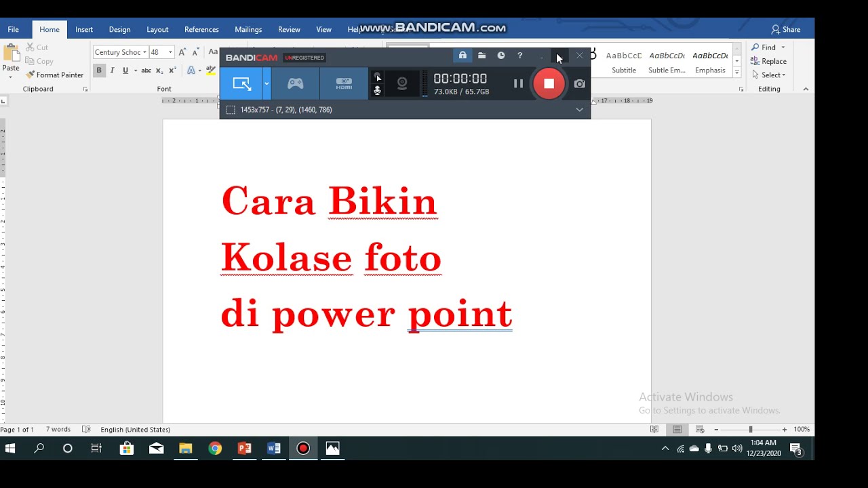The image size is (868, 488).
Task: Switch to the Layout tab
Action: (157, 30)
